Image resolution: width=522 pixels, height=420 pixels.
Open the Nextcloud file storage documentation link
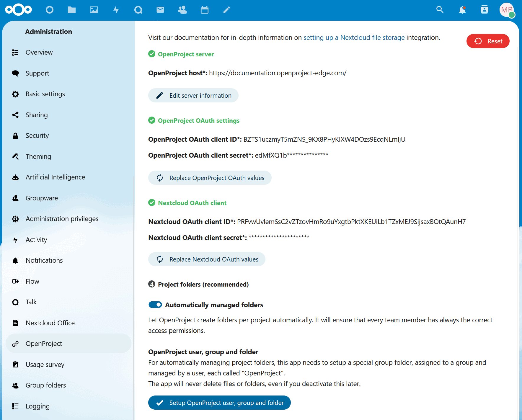point(354,37)
